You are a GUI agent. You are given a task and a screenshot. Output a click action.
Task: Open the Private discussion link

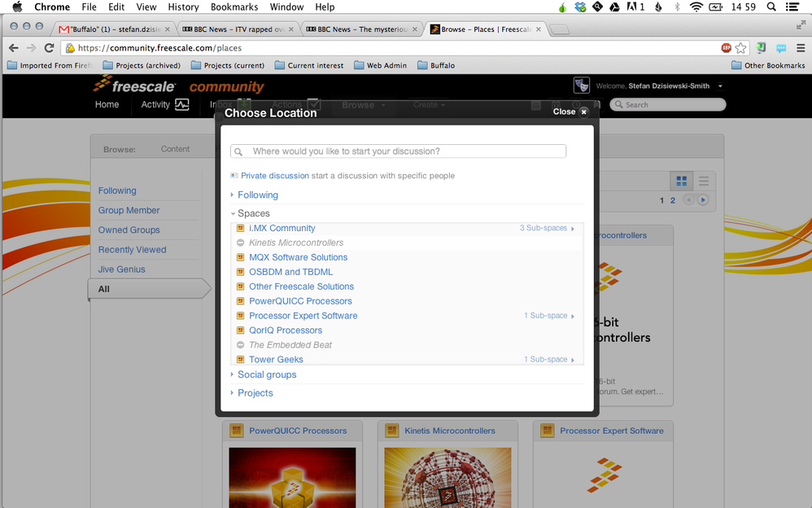(x=274, y=176)
